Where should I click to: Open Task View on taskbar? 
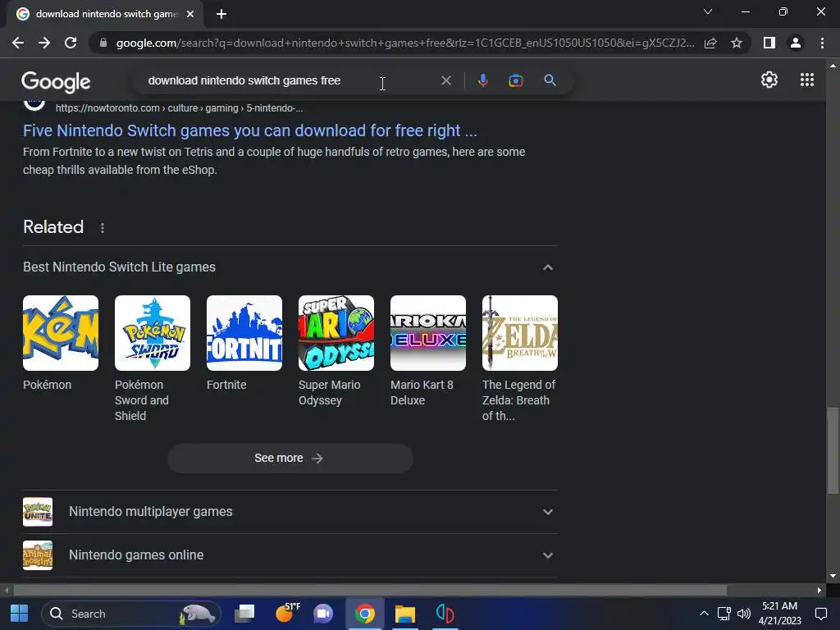click(244, 614)
